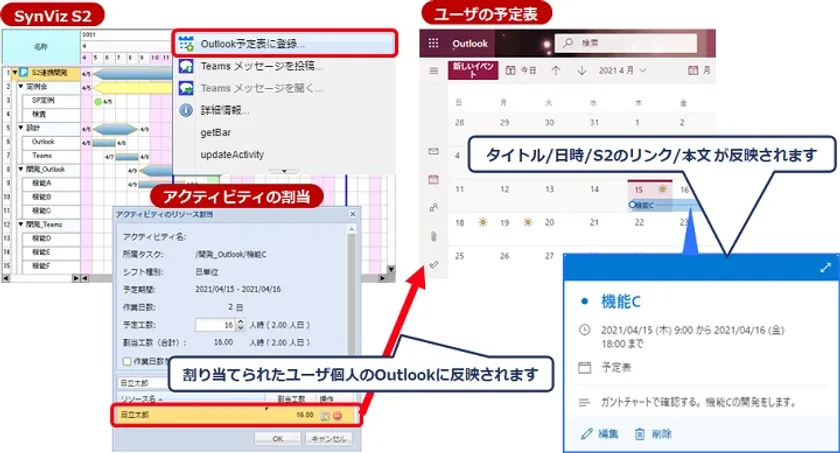Go to previous month with up arrow

pyautogui.click(x=556, y=70)
